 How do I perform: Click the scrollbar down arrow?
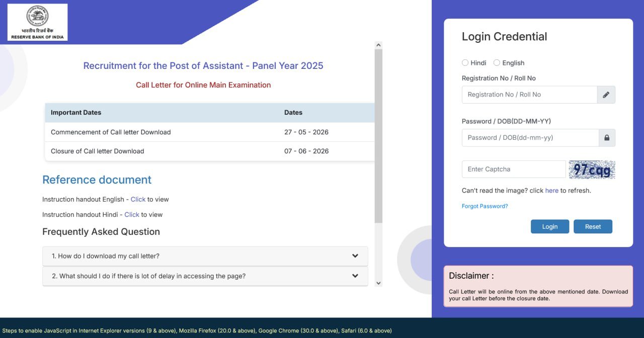[x=379, y=283]
